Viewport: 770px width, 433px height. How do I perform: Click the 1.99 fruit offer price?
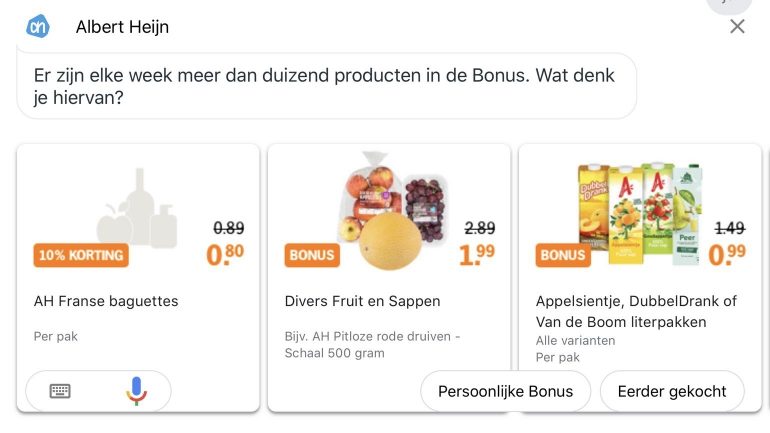click(477, 255)
